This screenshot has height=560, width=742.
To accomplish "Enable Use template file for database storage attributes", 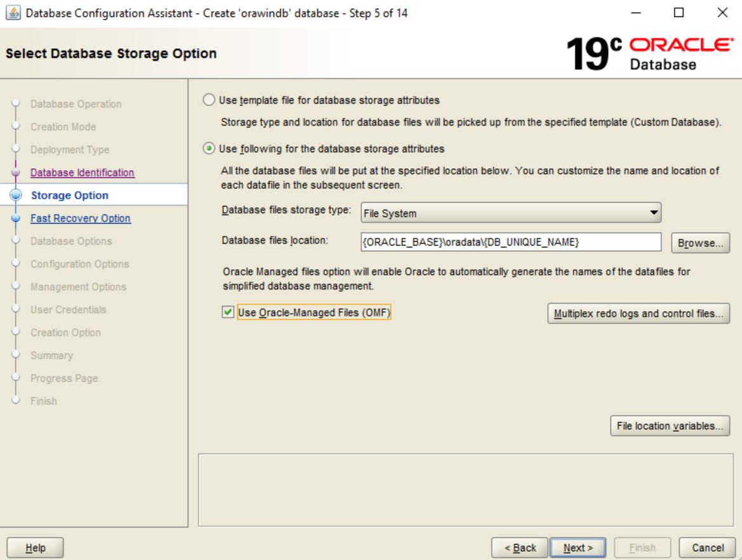I will pos(208,100).
